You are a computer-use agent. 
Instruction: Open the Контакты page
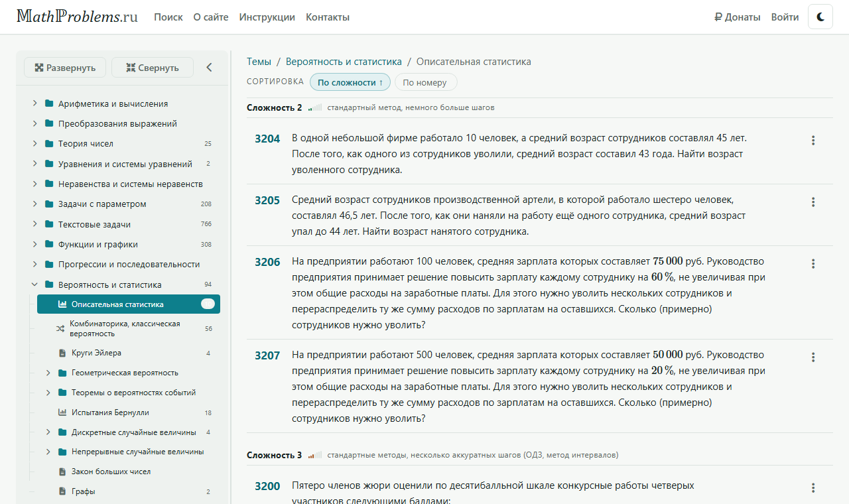[x=328, y=17]
